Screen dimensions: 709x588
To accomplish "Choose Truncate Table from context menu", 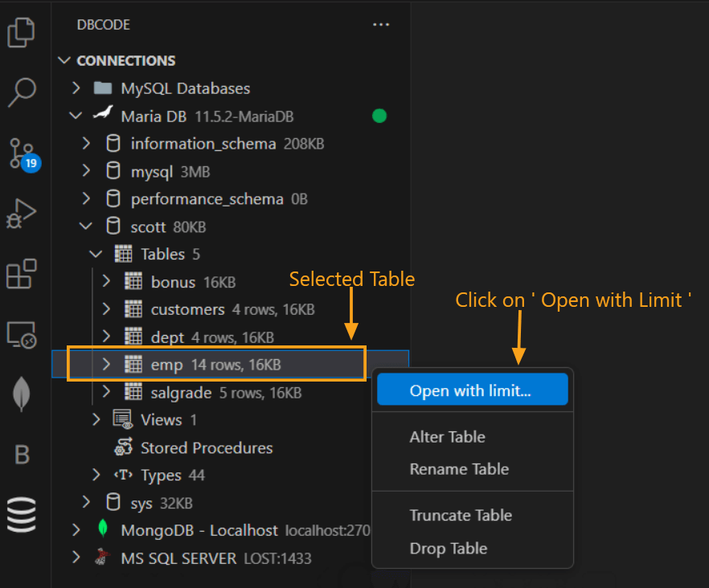I will 473,515.
